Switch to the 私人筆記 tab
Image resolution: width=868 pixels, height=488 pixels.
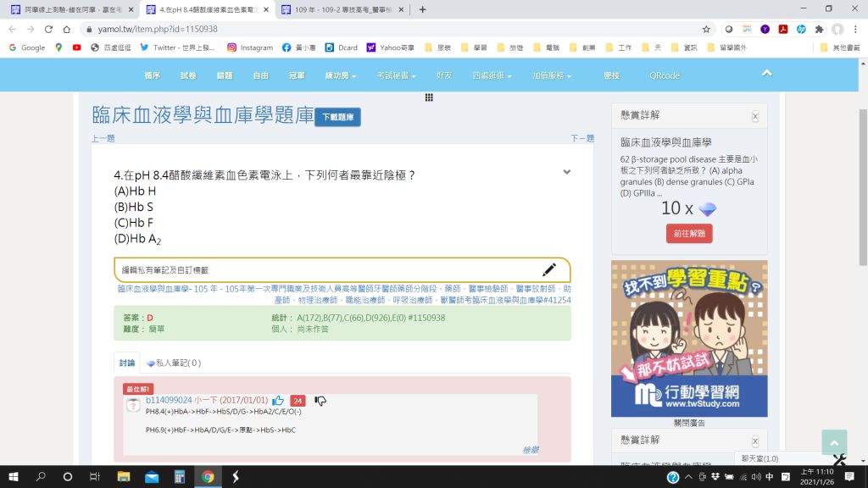pyautogui.click(x=172, y=363)
